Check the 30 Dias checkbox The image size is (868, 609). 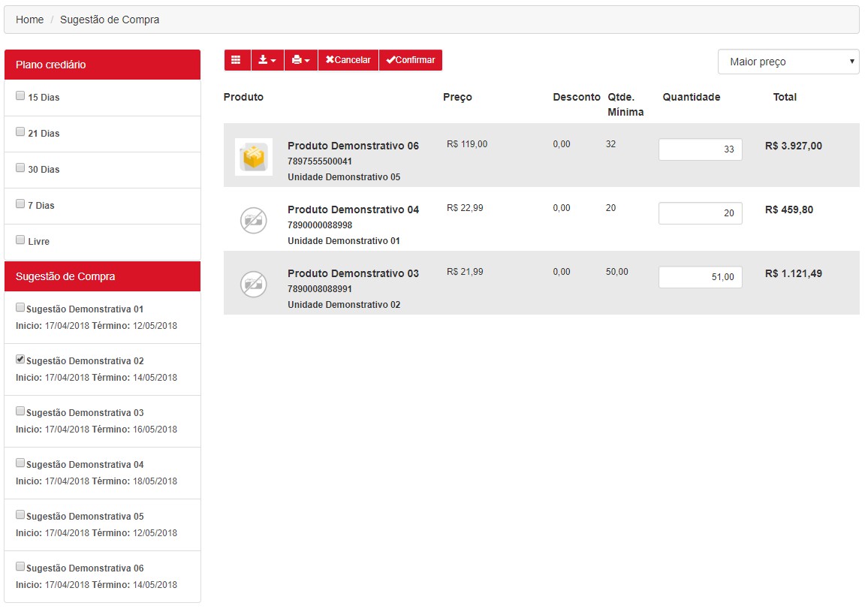20,167
